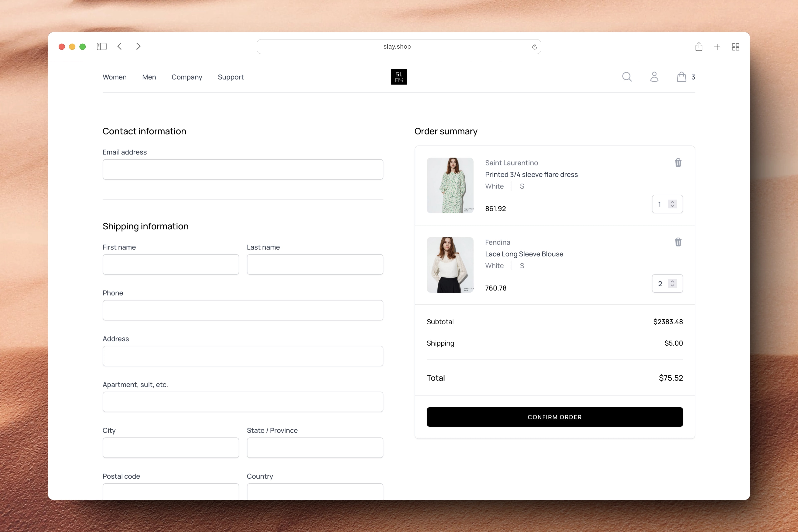Toggle the browser sidebar icon
Screen dimensions: 798x532
point(101,47)
